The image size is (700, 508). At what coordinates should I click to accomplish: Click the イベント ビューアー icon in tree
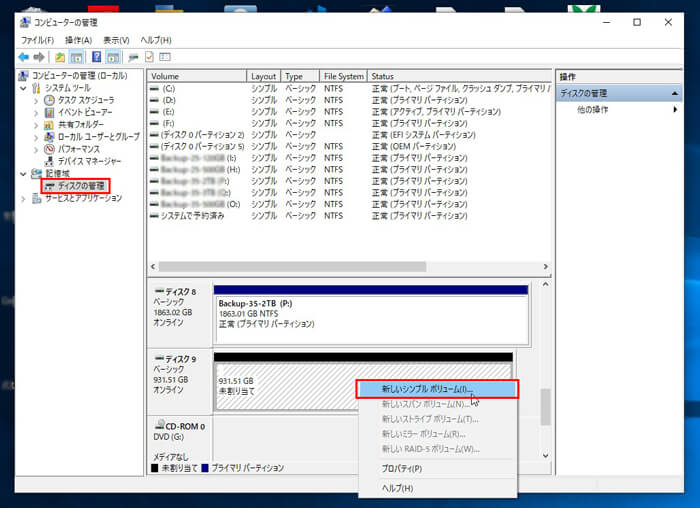pyautogui.click(x=49, y=112)
